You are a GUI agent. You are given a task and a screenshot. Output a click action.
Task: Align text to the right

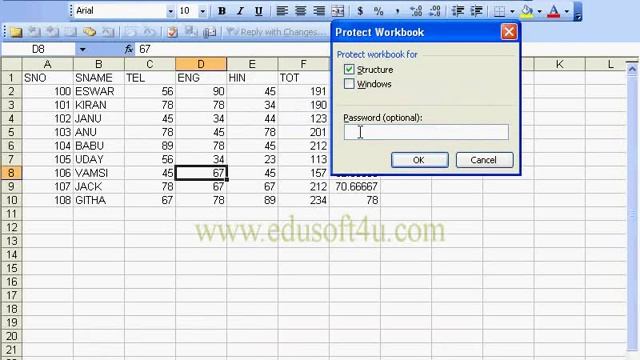pyautogui.click(x=319, y=11)
